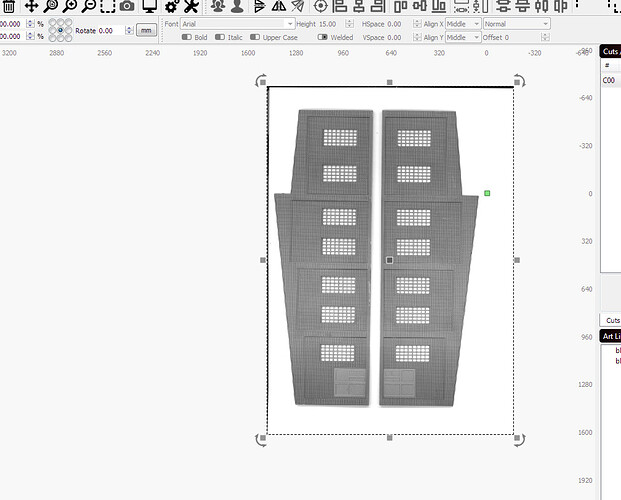Click the HSpace stepper arrows
This screenshot has width=621, height=500.
417,24
